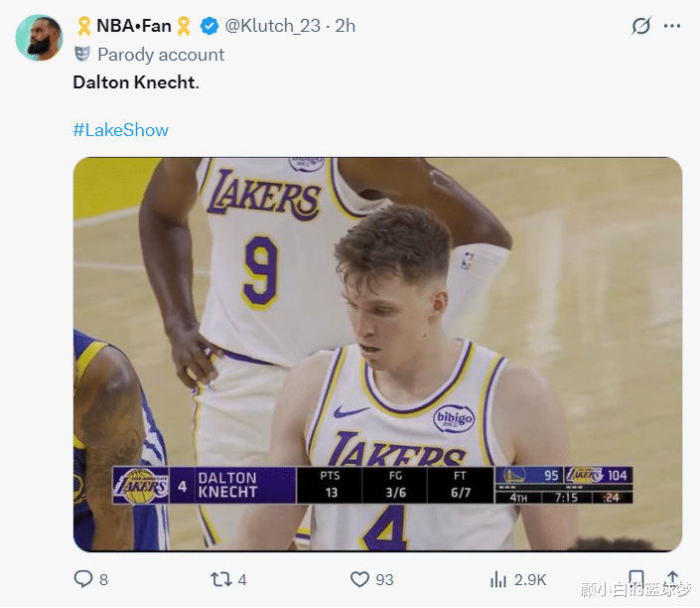This screenshot has height=608, width=700.
Task: Click the 2h post timestamp
Action: (x=346, y=26)
